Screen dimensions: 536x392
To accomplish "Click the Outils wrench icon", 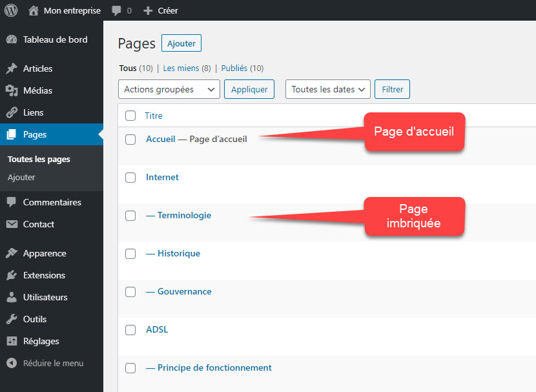I will pyautogui.click(x=12, y=319).
